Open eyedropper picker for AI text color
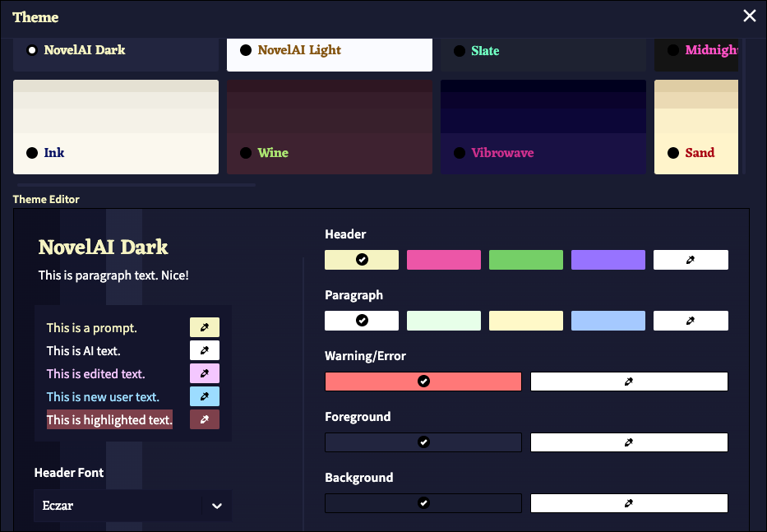Viewport: 767px width, 532px height. pyautogui.click(x=205, y=350)
